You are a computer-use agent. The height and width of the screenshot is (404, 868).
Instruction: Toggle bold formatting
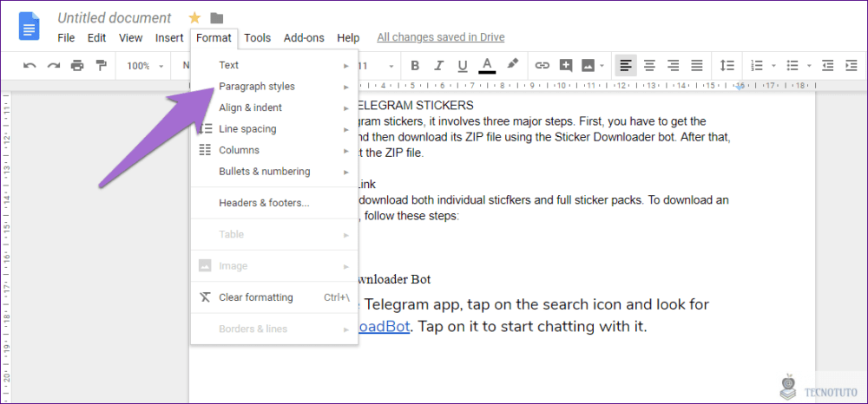point(415,66)
